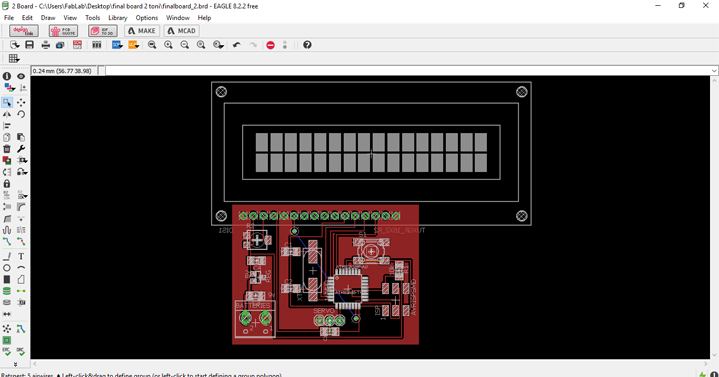Select the Arc tool
Viewport: 719px width, 377px height.
tap(21, 268)
